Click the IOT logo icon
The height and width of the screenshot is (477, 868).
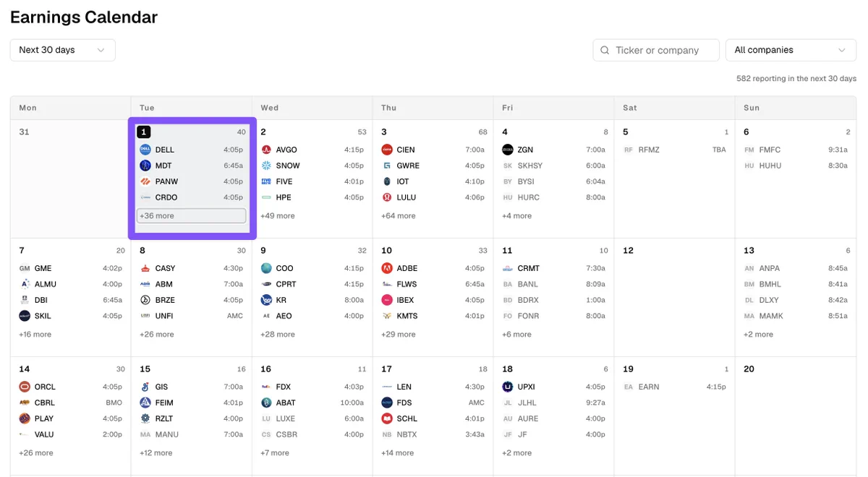[x=387, y=181]
